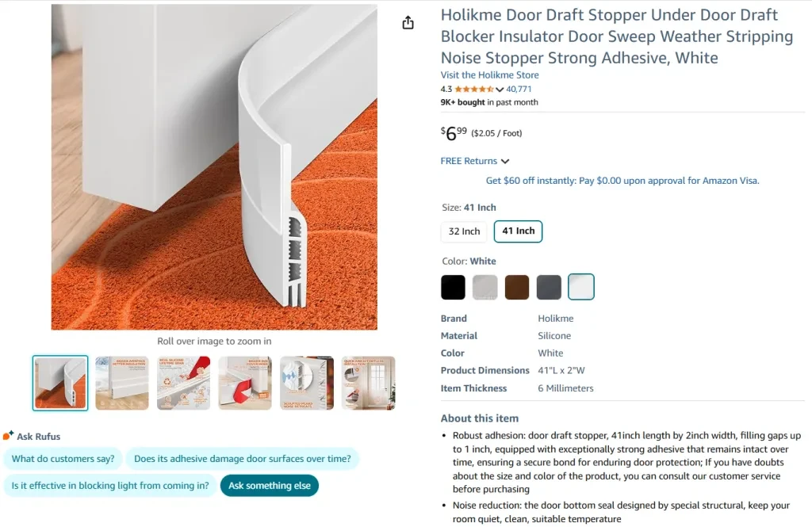812x527 pixels.
Task: Choose the dark gray color swatch
Action: coord(549,287)
